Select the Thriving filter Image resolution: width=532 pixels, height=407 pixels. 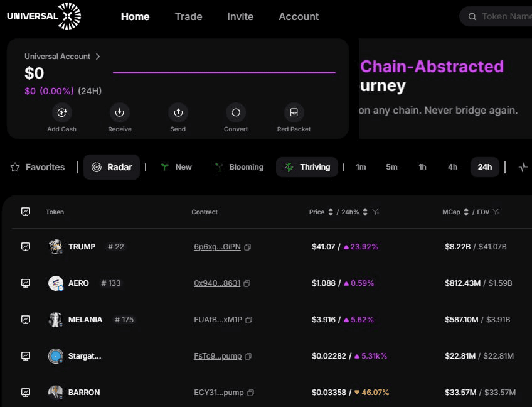click(307, 167)
